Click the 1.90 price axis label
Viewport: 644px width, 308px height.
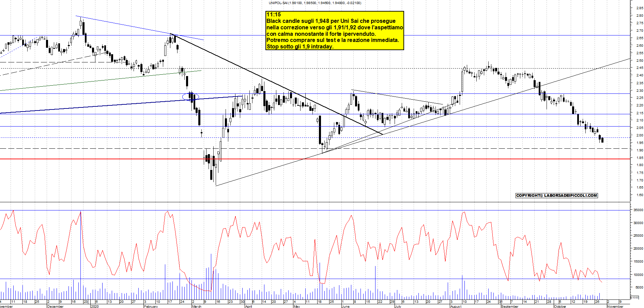tap(640, 150)
